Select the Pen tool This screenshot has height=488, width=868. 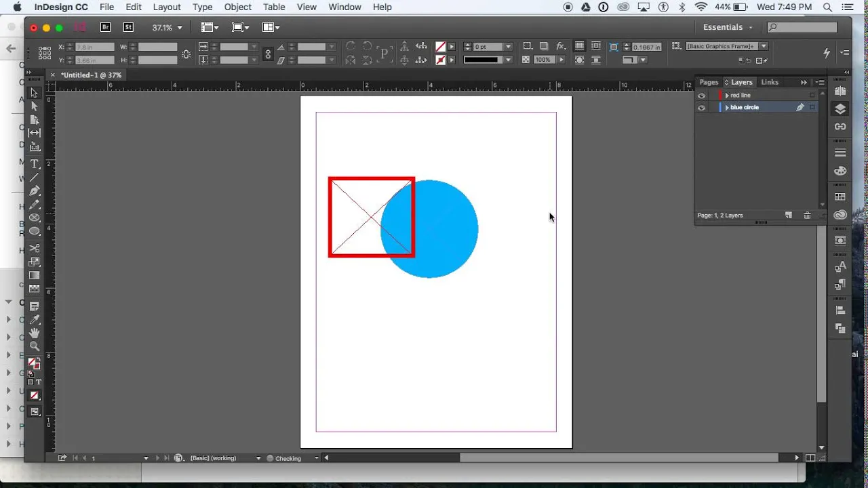click(x=34, y=191)
